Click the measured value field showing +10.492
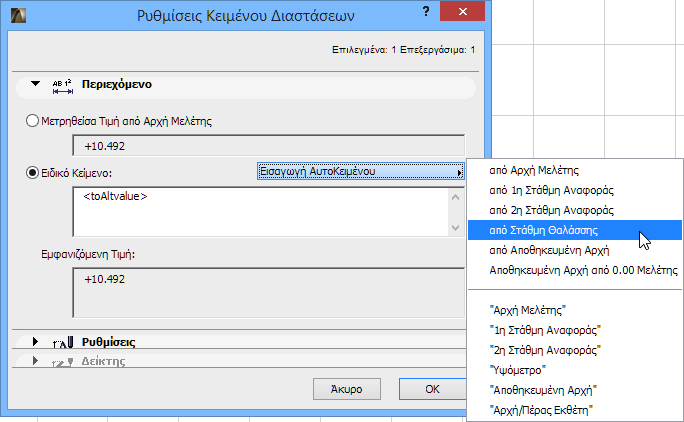The height and width of the screenshot is (422, 684). (269, 145)
